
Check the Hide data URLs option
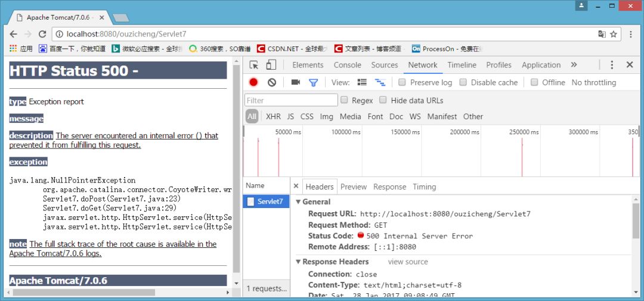tap(383, 100)
